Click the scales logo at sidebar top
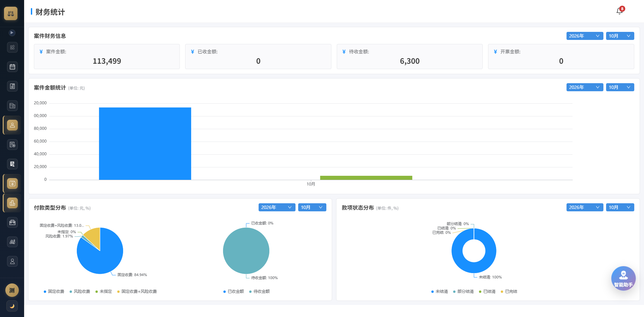The image size is (644, 317). tap(11, 13)
